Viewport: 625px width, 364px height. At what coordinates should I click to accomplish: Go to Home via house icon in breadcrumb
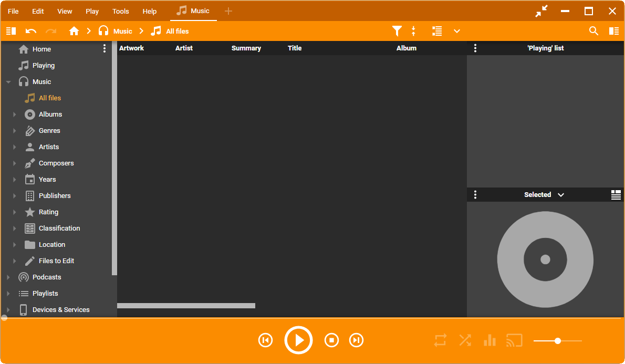[74, 31]
